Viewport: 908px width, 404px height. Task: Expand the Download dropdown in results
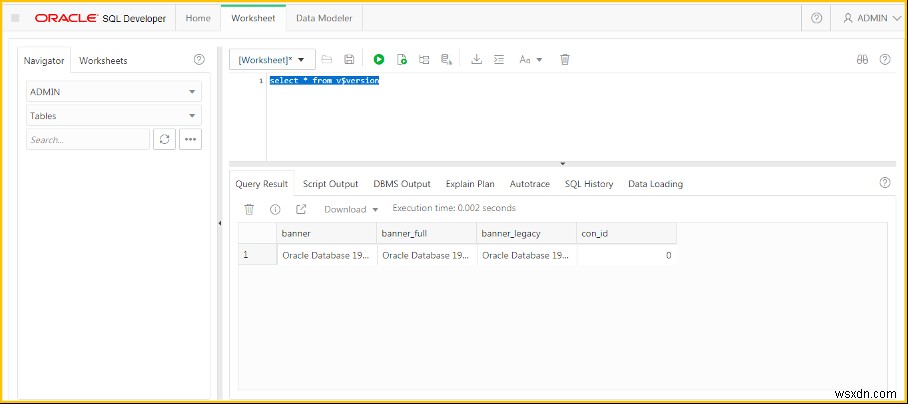[x=351, y=209]
